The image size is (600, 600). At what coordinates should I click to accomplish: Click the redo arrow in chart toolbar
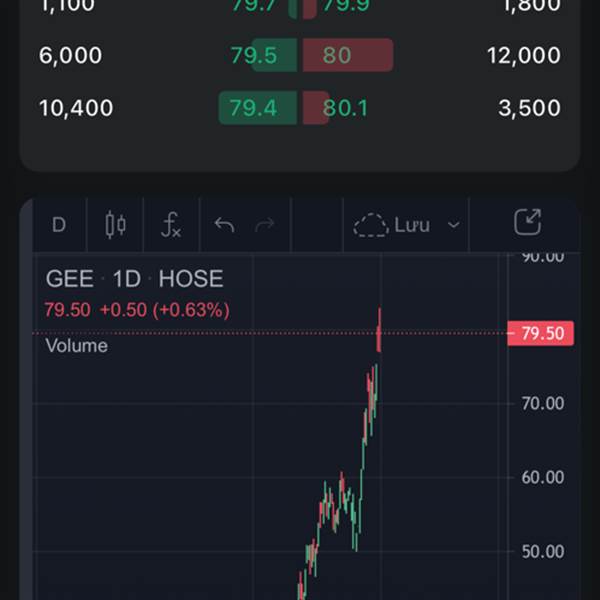(265, 225)
